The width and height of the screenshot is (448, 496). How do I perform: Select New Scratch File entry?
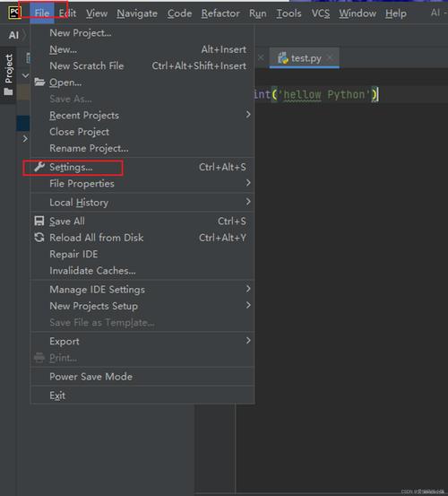[142, 65]
